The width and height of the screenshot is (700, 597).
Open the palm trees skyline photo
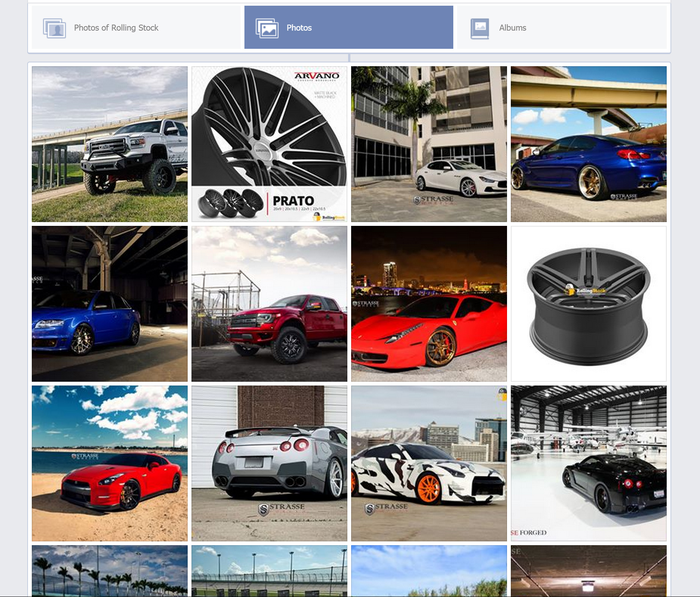click(110, 571)
